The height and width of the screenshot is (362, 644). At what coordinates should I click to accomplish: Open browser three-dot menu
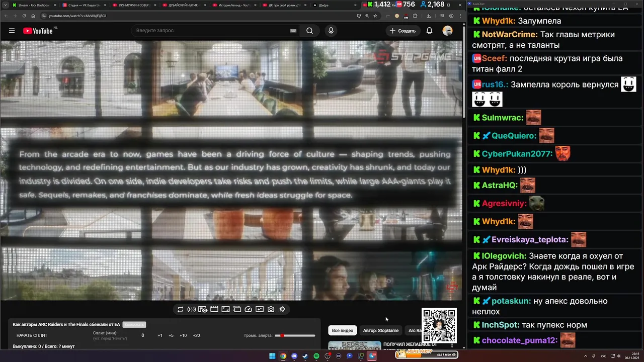(460, 16)
